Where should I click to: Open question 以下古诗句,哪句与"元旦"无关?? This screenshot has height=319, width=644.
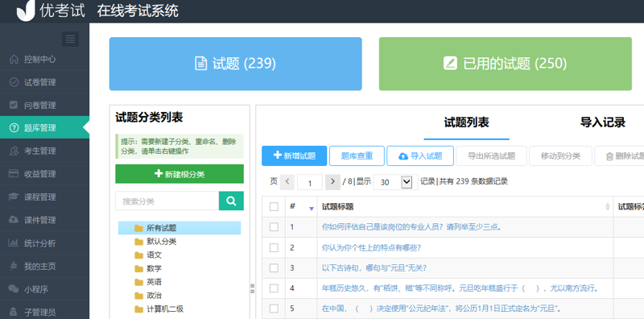point(374,268)
